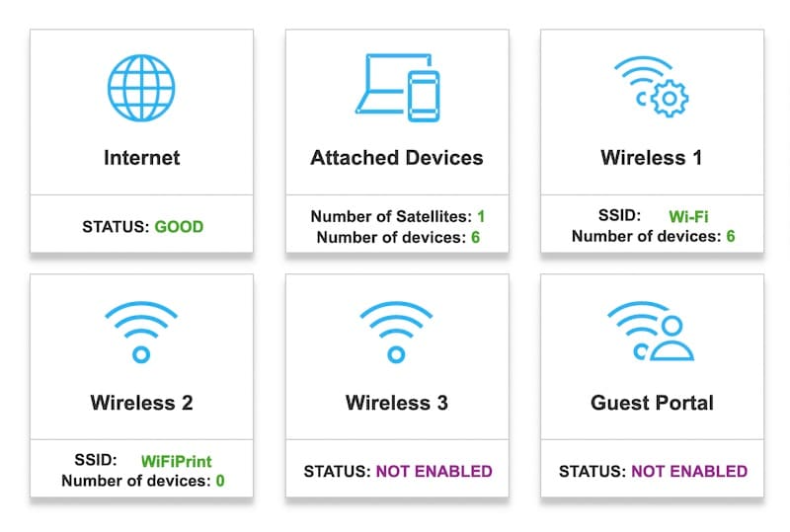Click Guest Portal NOT ENABLED status
The image size is (790, 532).
(x=689, y=471)
